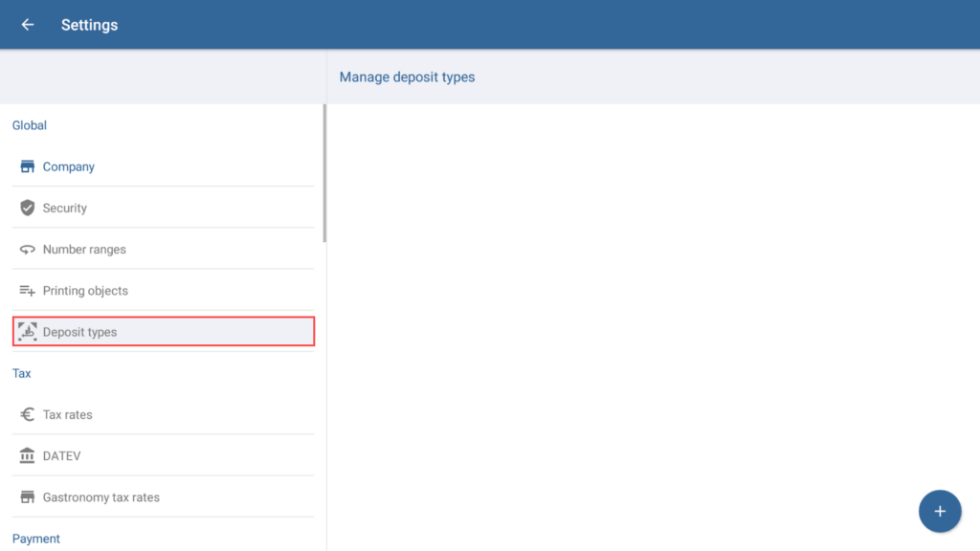Click the Gastronomy tax rates icon
980x551 pixels.
click(28, 497)
